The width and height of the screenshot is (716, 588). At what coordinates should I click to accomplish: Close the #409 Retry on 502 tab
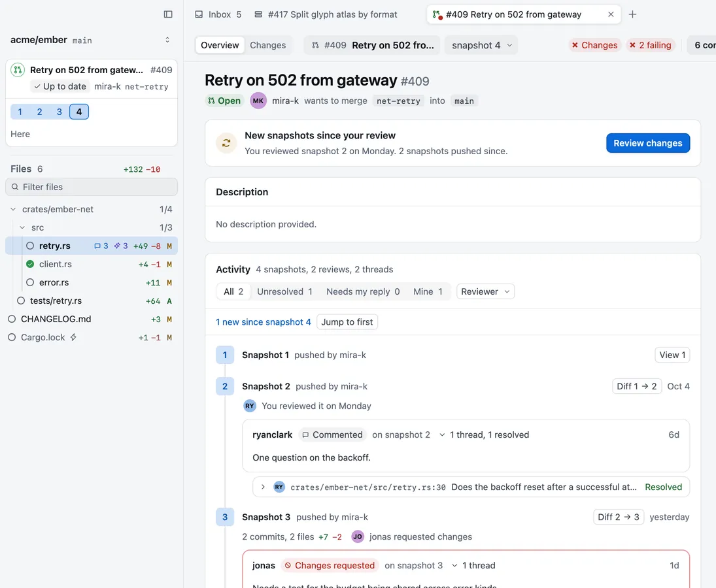click(x=611, y=14)
